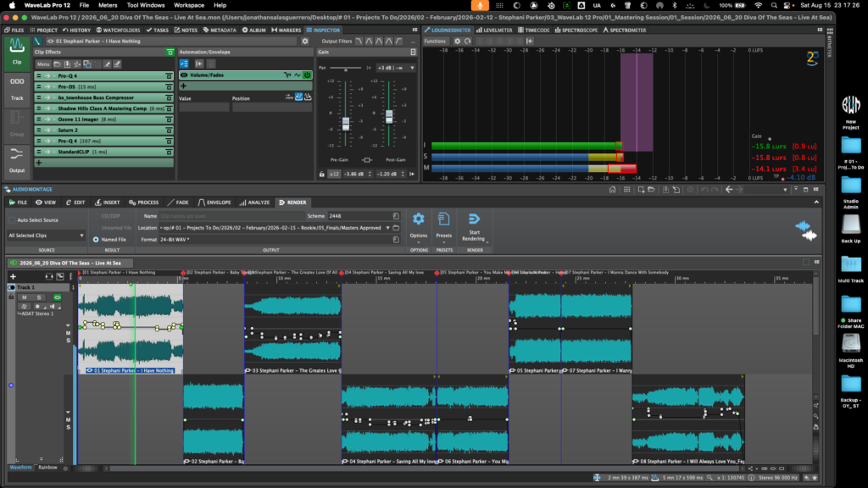Select the first low-pass output filter shape

coord(359,41)
